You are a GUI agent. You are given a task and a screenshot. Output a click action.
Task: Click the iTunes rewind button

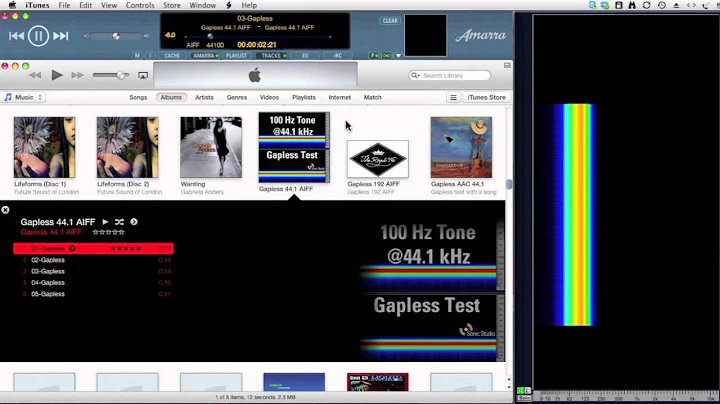[x=35, y=75]
